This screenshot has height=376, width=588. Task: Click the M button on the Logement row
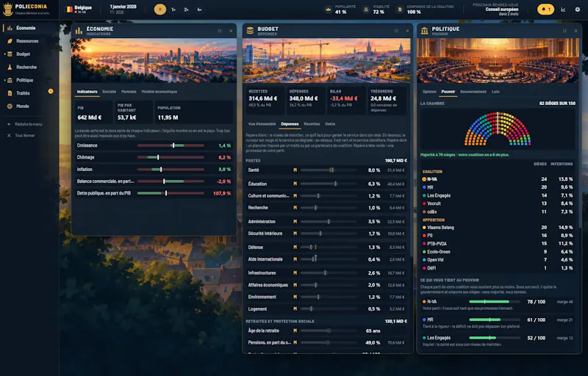295,309
